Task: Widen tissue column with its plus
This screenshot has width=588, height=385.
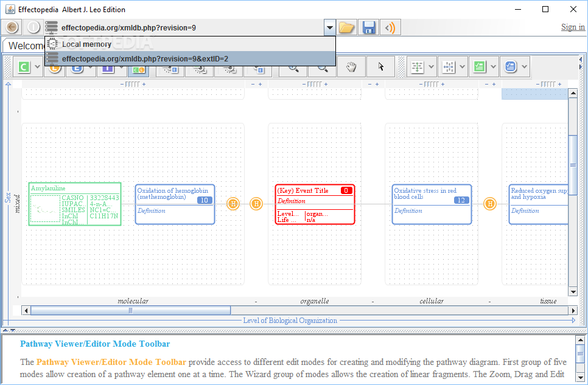Action: point(559,85)
